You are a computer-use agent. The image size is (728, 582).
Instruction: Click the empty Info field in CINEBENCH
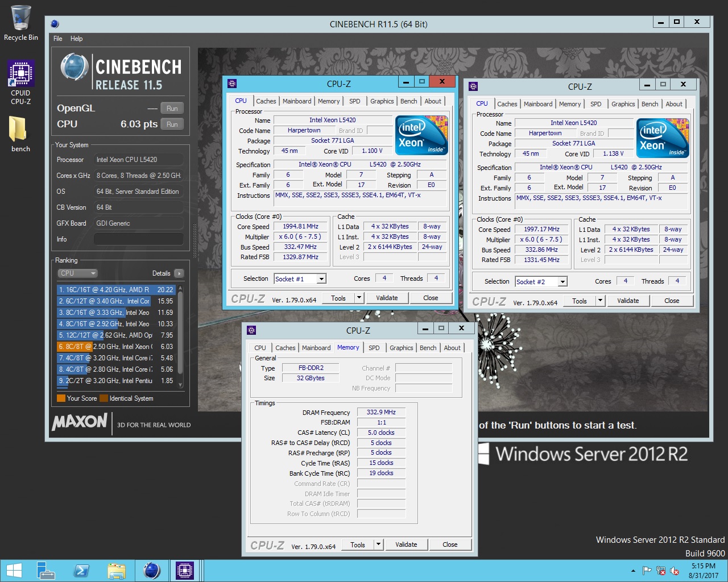pos(138,239)
